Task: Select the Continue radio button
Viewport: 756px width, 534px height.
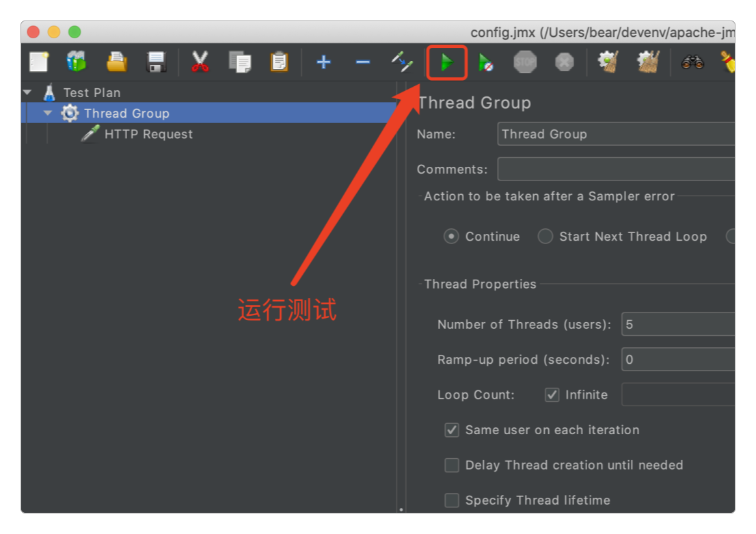Action: [451, 237]
